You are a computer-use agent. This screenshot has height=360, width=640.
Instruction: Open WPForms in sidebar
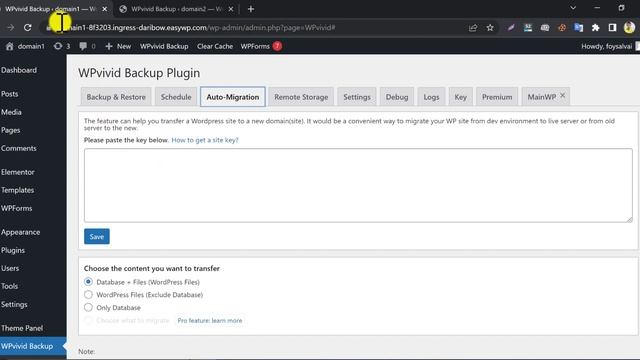point(16,208)
